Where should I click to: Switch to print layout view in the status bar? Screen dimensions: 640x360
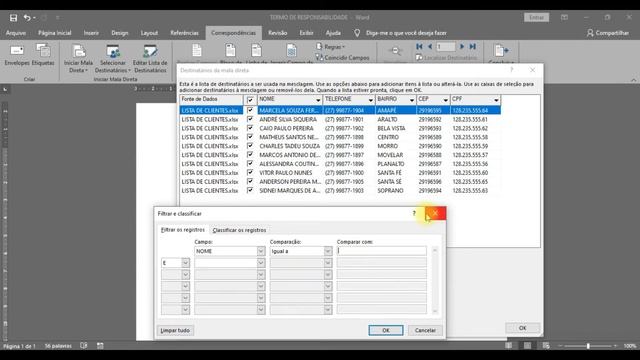[x=527, y=346]
